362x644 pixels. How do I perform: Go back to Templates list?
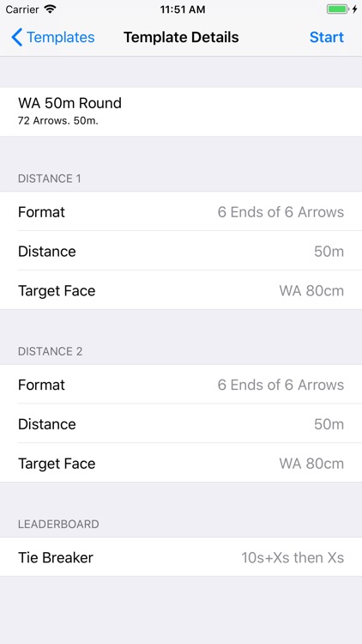[x=53, y=38]
